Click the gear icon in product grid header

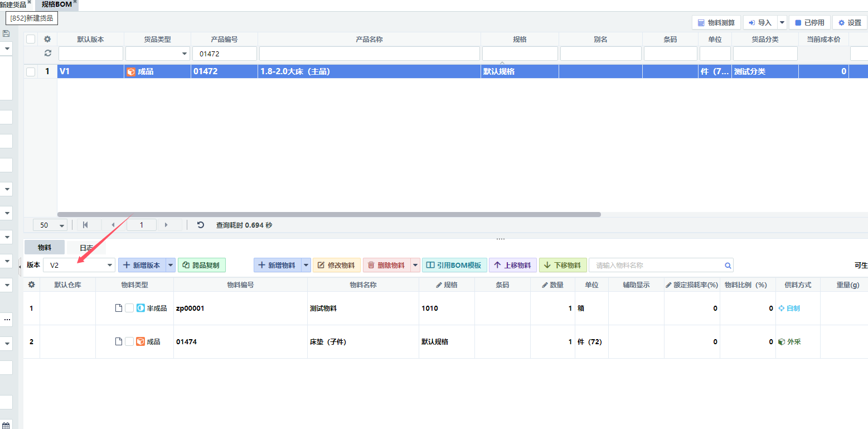[47, 39]
